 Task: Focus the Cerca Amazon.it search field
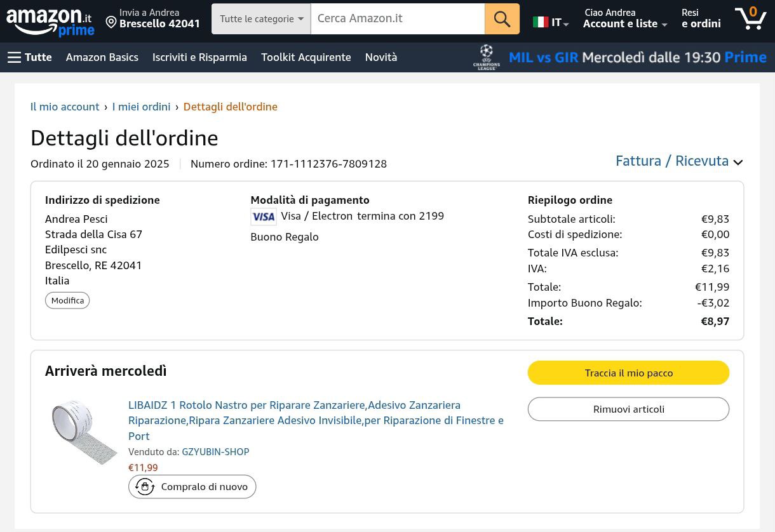pos(397,19)
